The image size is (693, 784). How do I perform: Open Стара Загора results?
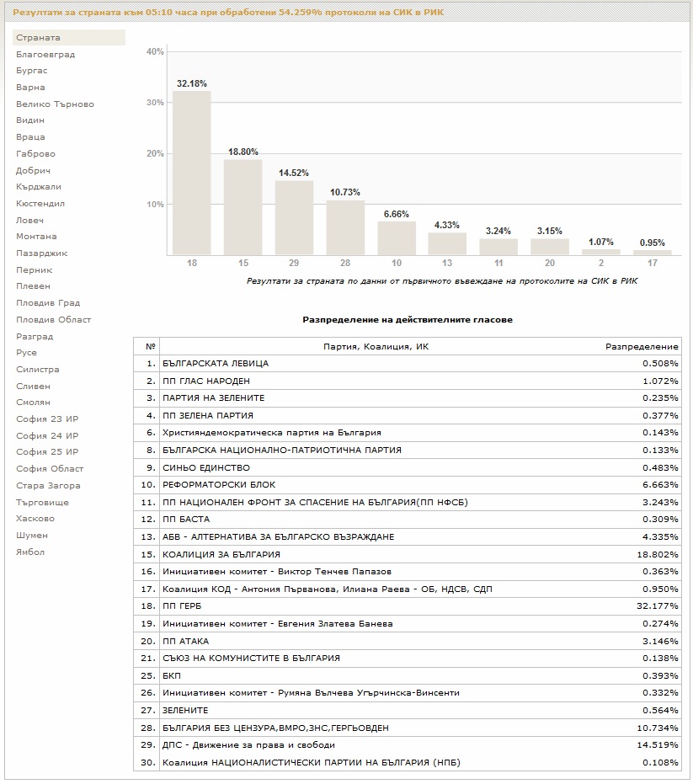coord(48,486)
